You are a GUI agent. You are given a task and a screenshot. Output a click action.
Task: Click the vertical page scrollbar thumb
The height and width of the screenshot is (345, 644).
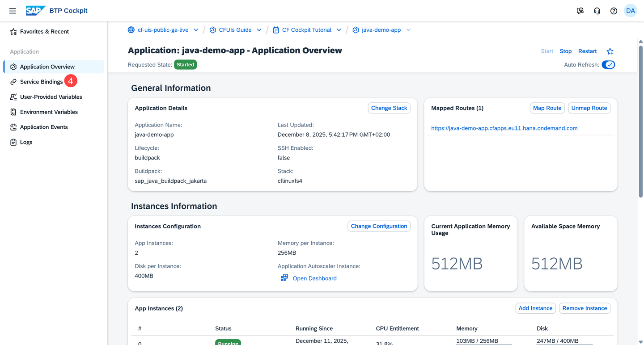coord(641,121)
